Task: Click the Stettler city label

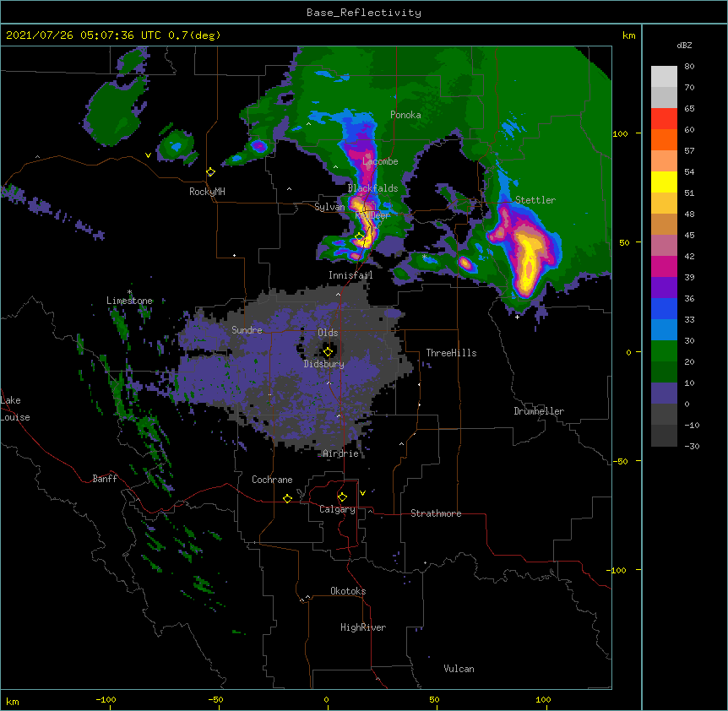Action: (x=535, y=200)
